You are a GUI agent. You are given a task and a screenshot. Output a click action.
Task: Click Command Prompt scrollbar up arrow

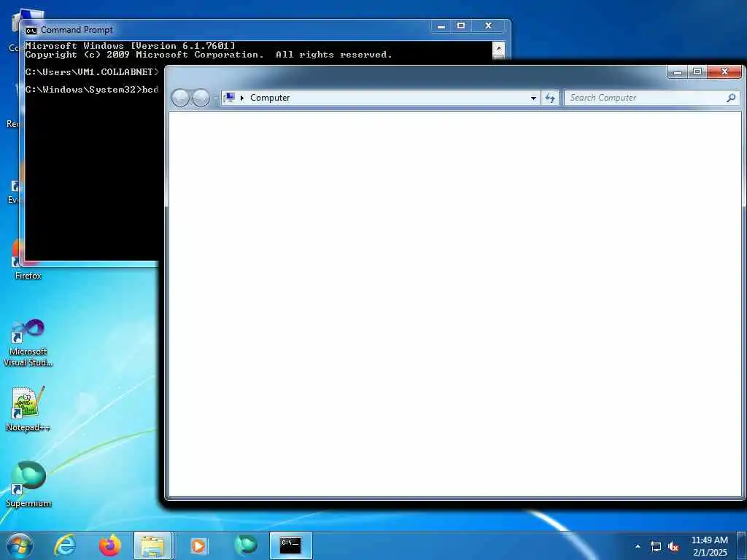click(499, 48)
